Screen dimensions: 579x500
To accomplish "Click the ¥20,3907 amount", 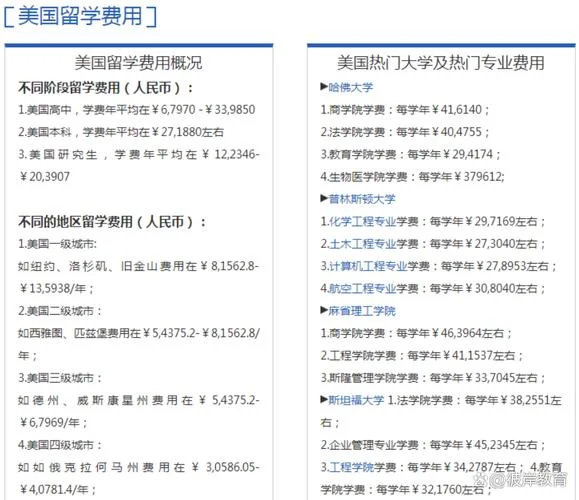I will 44,177.
